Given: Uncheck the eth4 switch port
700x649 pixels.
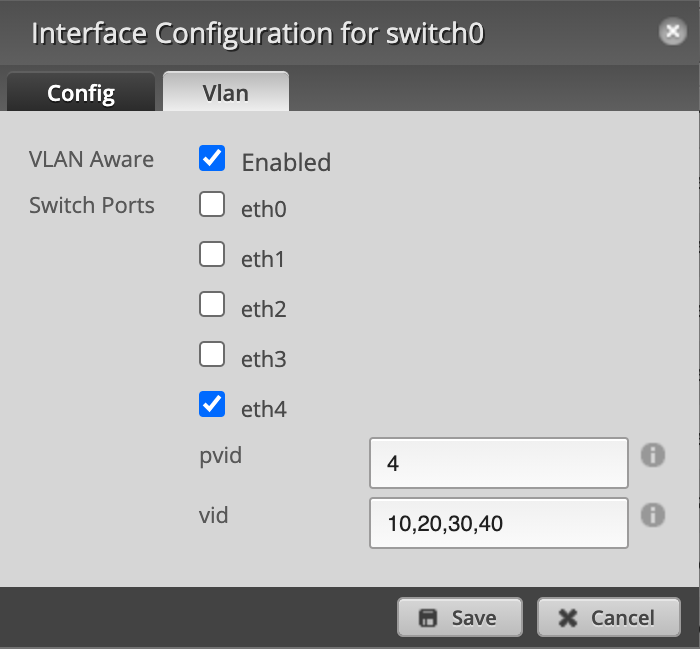Looking at the screenshot, I should coord(212,404).
